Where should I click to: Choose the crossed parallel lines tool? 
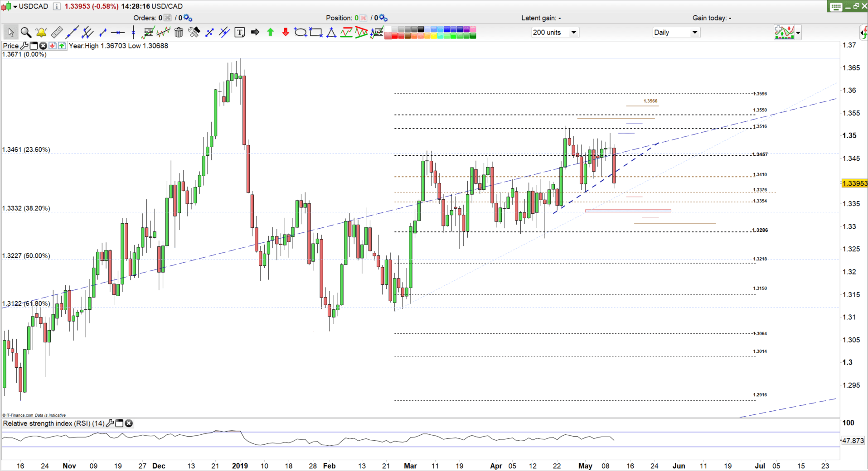pos(224,32)
